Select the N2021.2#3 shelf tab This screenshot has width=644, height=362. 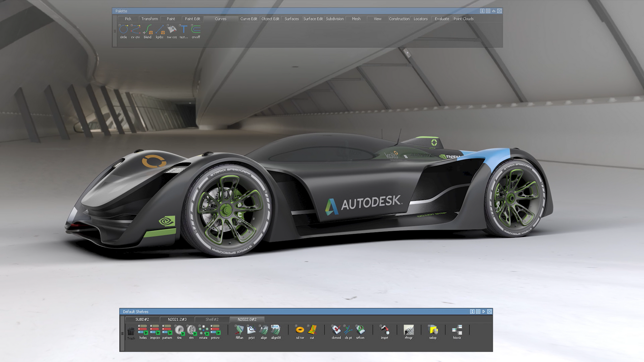(x=177, y=319)
